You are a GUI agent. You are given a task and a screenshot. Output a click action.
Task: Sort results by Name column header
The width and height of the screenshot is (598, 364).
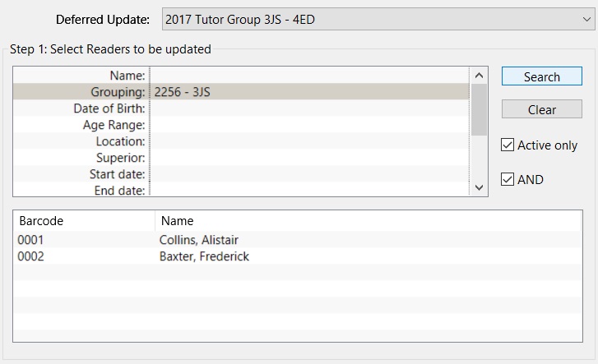368,221
